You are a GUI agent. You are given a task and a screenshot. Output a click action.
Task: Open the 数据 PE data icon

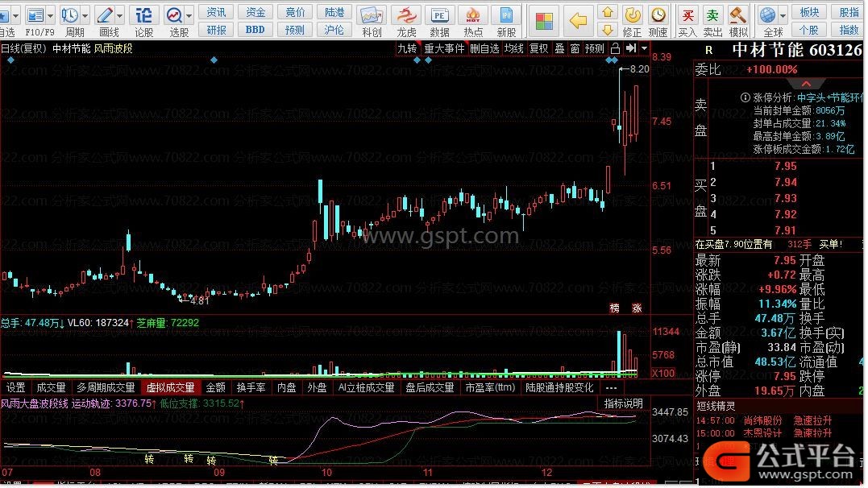[x=439, y=15]
